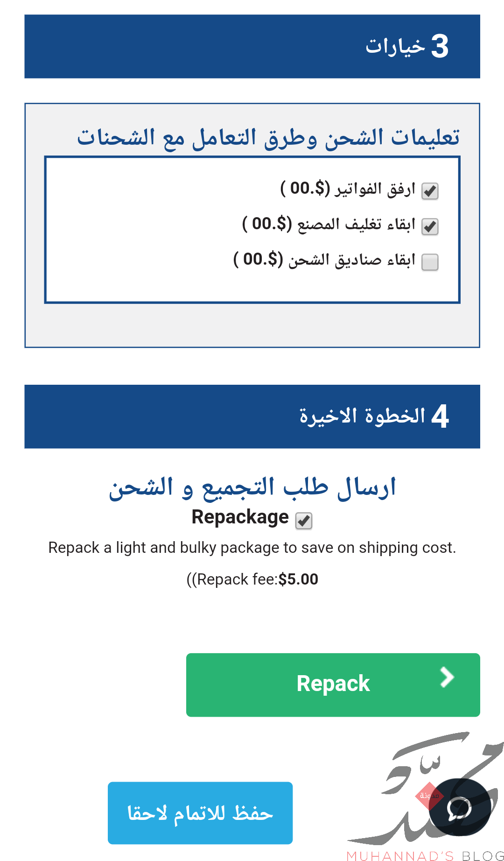
Task: Collapse the الخطوة الاخيرة step header
Action: coord(252,416)
